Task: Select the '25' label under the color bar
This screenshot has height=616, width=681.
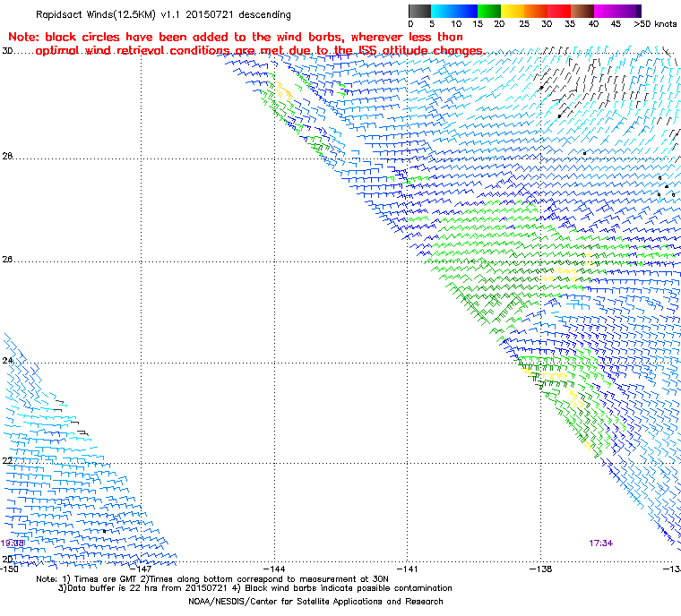Action: [524, 24]
